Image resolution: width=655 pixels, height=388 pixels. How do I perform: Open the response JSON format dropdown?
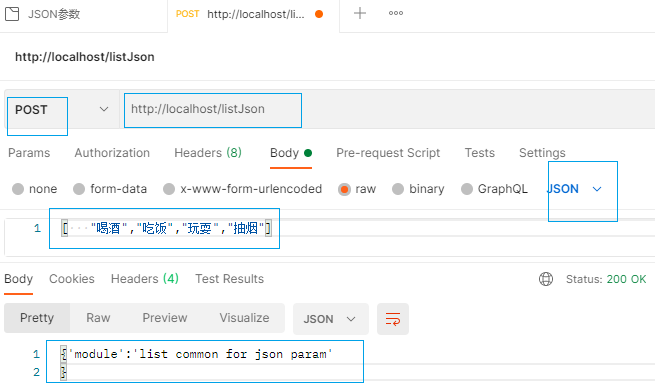tap(331, 319)
